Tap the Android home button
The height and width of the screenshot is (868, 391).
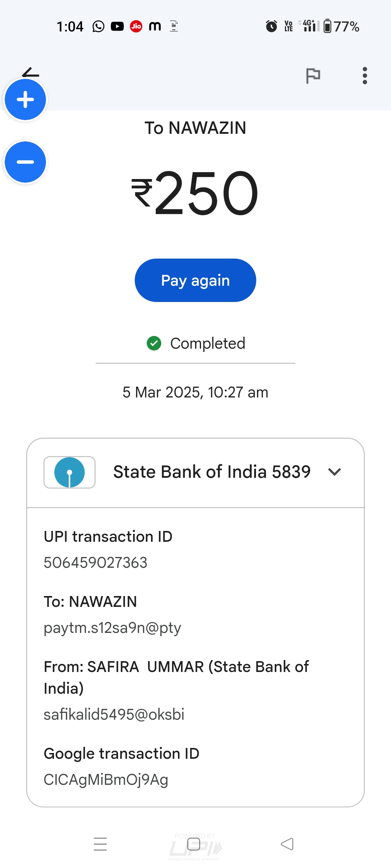(194, 844)
